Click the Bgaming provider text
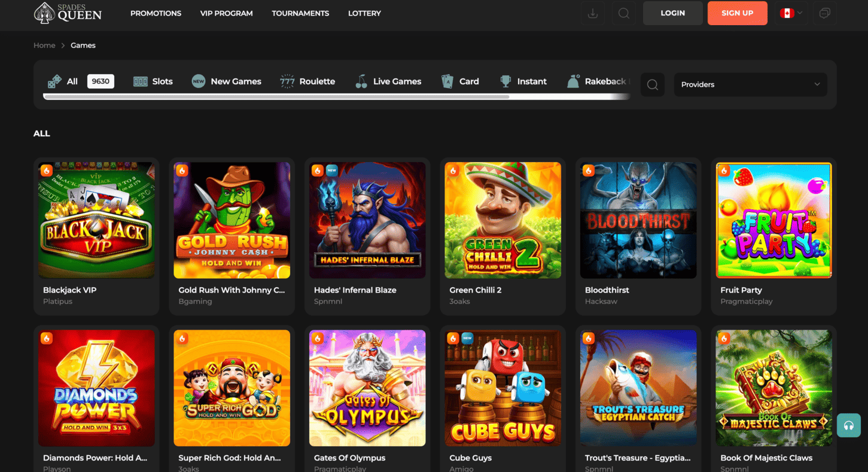Viewport: 868px width, 472px height. (x=195, y=302)
